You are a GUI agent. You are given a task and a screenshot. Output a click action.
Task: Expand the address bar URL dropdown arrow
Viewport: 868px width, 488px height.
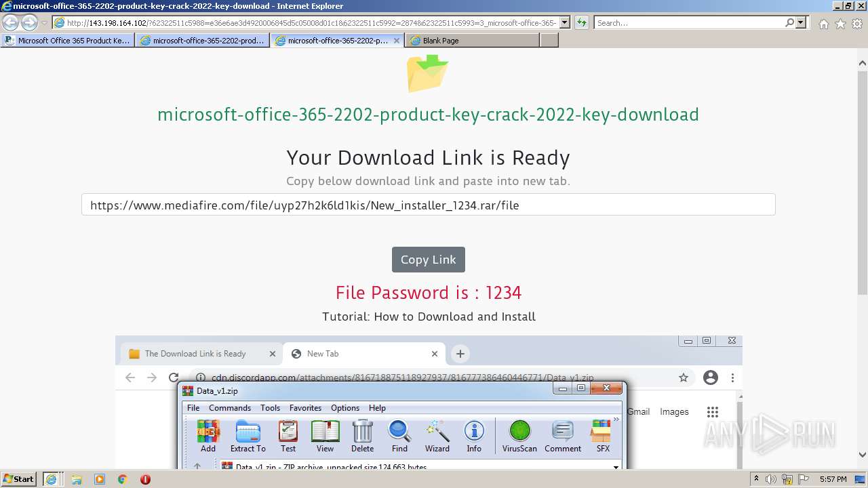pos(565,22)
